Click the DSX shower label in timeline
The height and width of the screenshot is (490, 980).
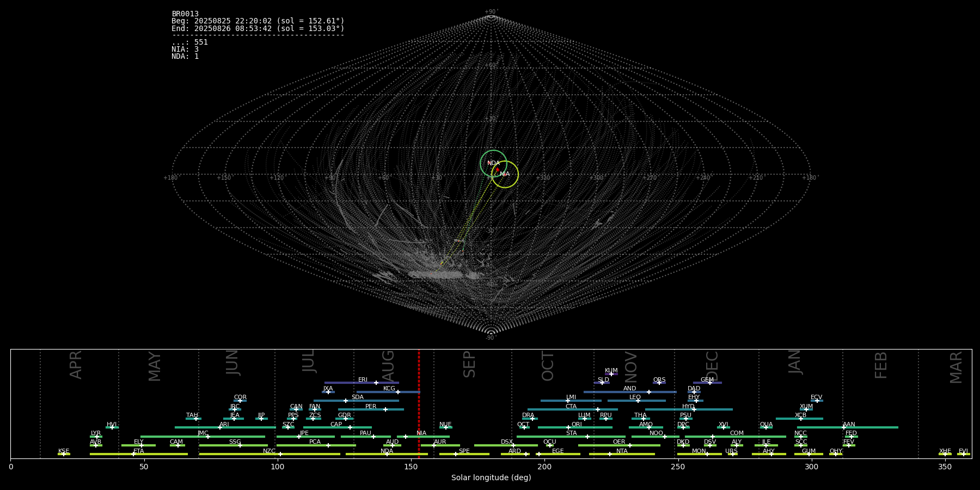coord(507,442)
